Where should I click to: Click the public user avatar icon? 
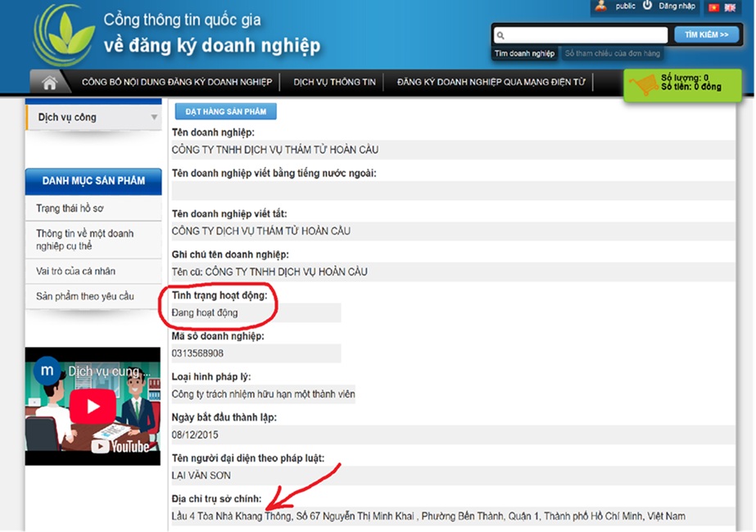tap(602, 6)
